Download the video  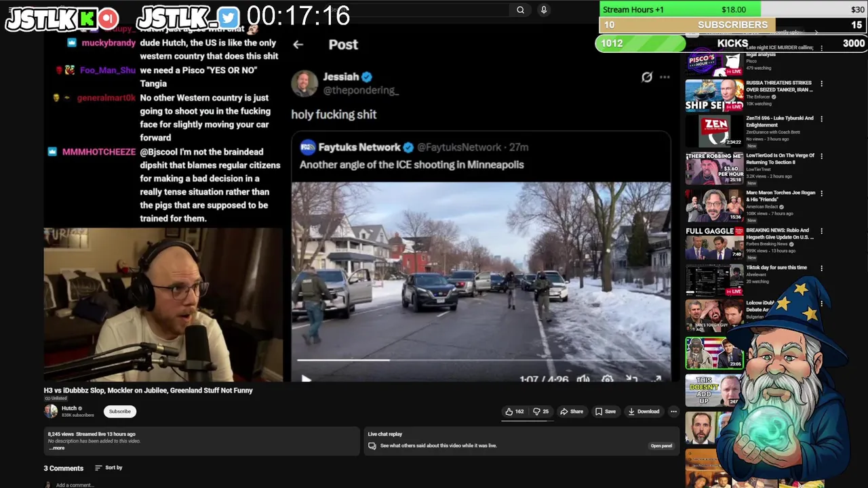click(x=644, y=411)
